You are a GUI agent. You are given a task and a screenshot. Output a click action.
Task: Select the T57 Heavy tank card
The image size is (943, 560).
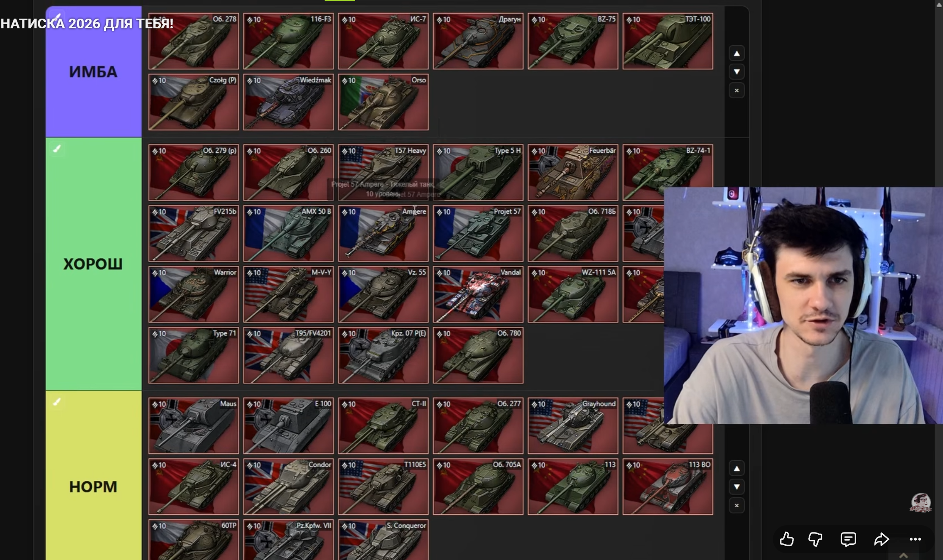coord(383,173)
